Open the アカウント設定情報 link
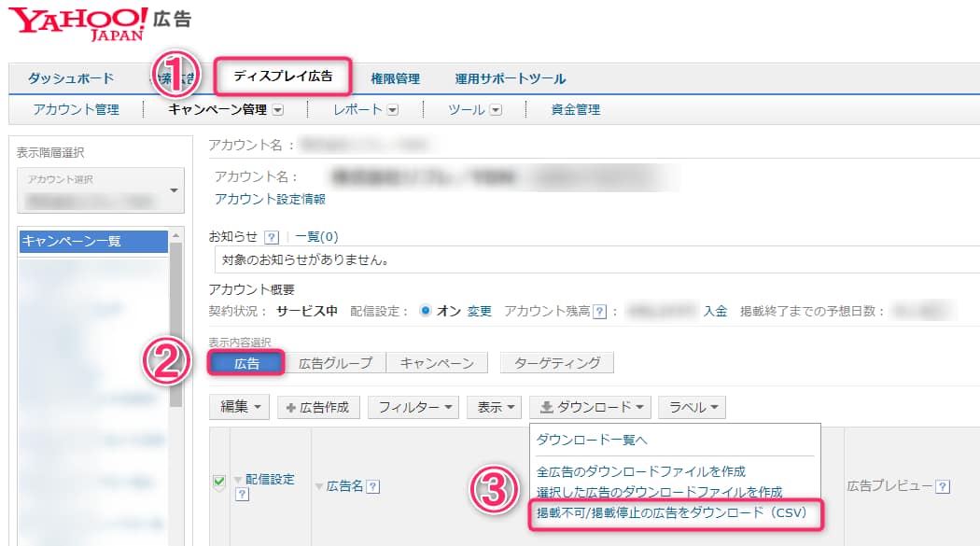980x546 pixels. 270,199
